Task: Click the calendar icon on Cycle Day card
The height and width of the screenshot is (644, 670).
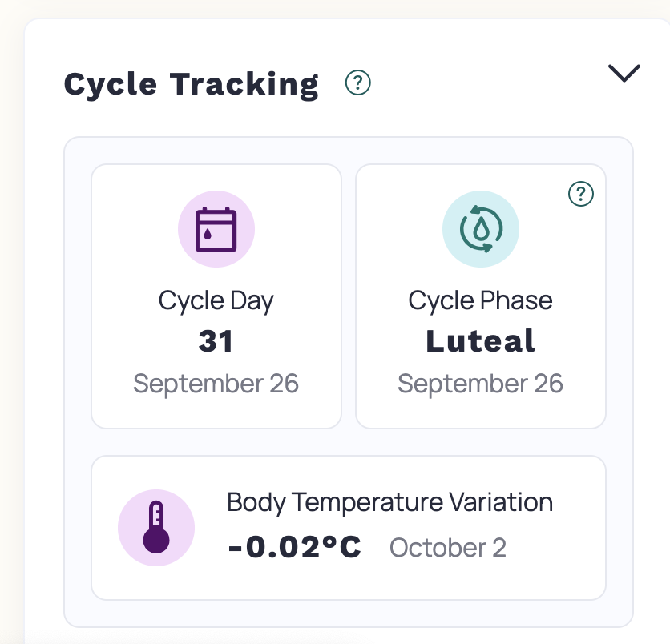Action: pos(216,228)
